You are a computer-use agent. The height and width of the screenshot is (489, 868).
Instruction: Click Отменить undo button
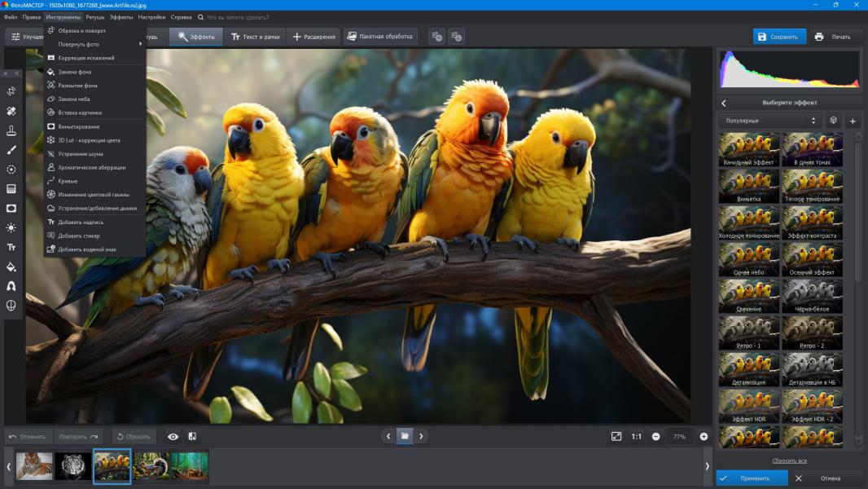click(28, 436)
